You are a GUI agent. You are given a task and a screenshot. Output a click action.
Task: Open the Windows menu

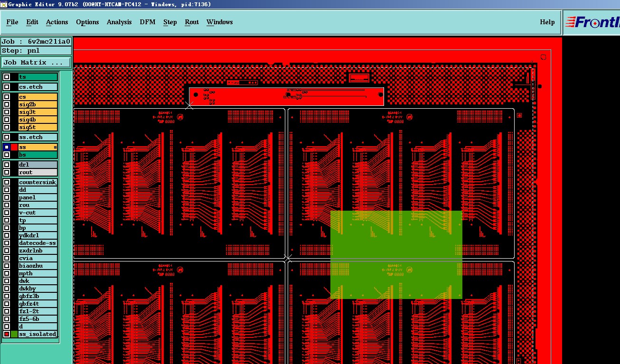[x=219, y=22]
